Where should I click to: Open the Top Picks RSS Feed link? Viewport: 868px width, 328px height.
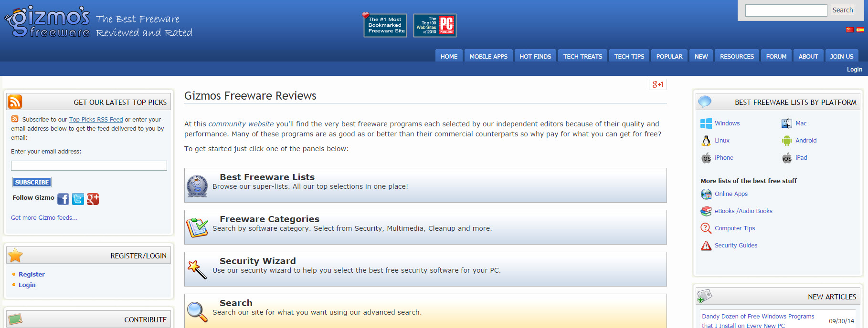click(x=96, y=120)
